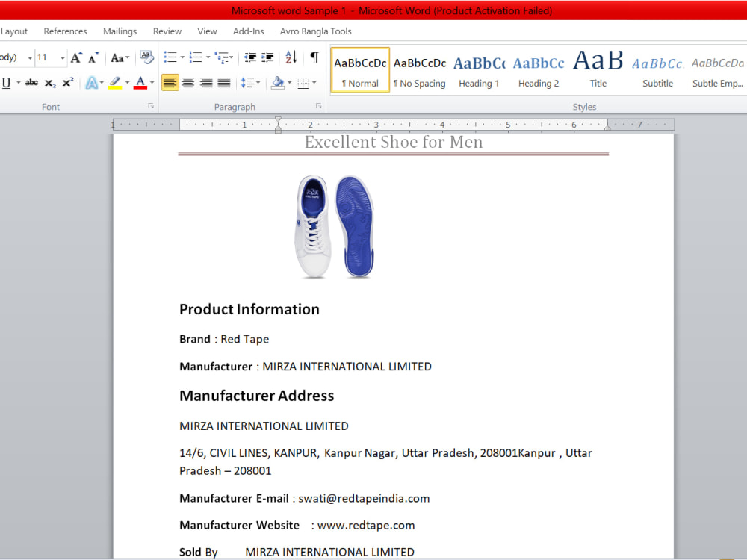Click swati@redtapeindia.com email text
Image resolution: width=747 pixels, height=560 pixels.
(x=364, y=498)
